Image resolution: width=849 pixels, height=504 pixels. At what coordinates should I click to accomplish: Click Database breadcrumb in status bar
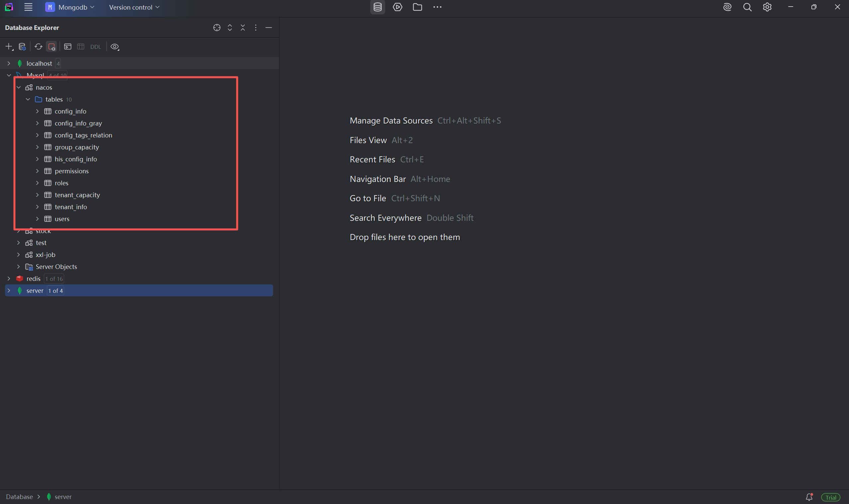click(19, 497)
